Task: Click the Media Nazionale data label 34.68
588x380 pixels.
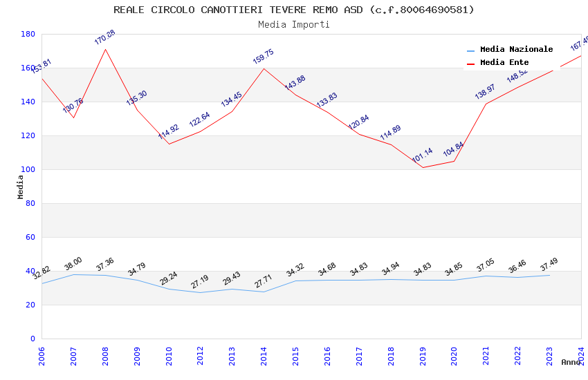Action: [x=327, y=269]
